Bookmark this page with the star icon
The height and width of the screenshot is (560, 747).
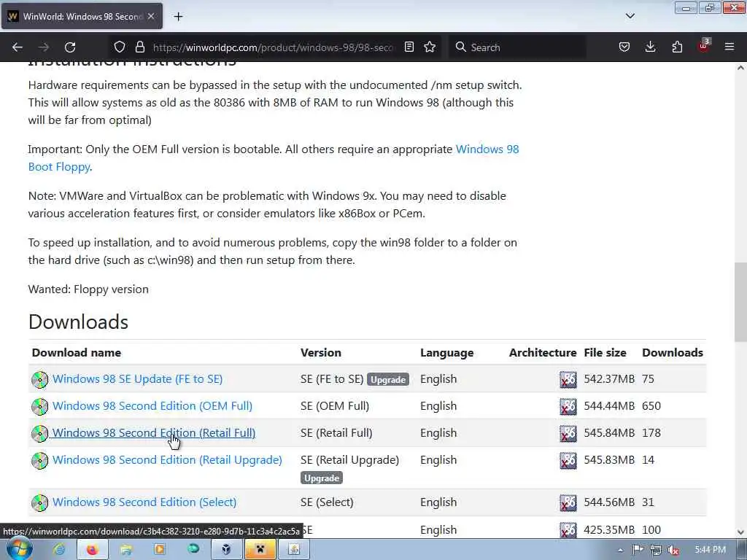click(x=430, y=47)
